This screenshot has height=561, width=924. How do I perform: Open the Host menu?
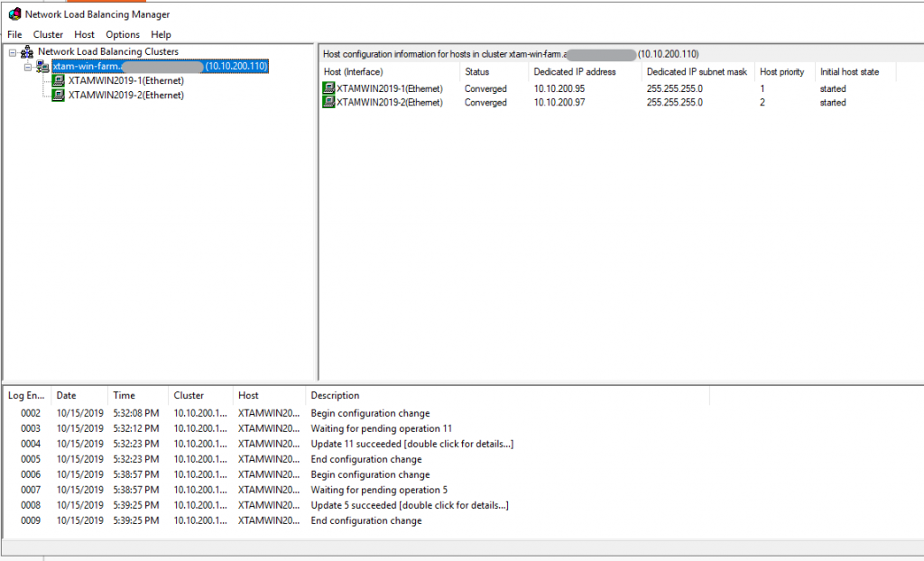[84, 34]
